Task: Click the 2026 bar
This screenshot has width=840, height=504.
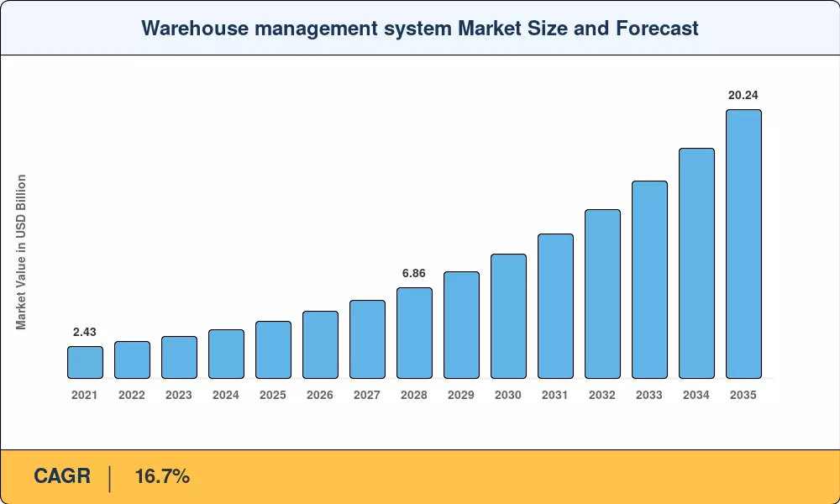Action: tap(320, 345)
